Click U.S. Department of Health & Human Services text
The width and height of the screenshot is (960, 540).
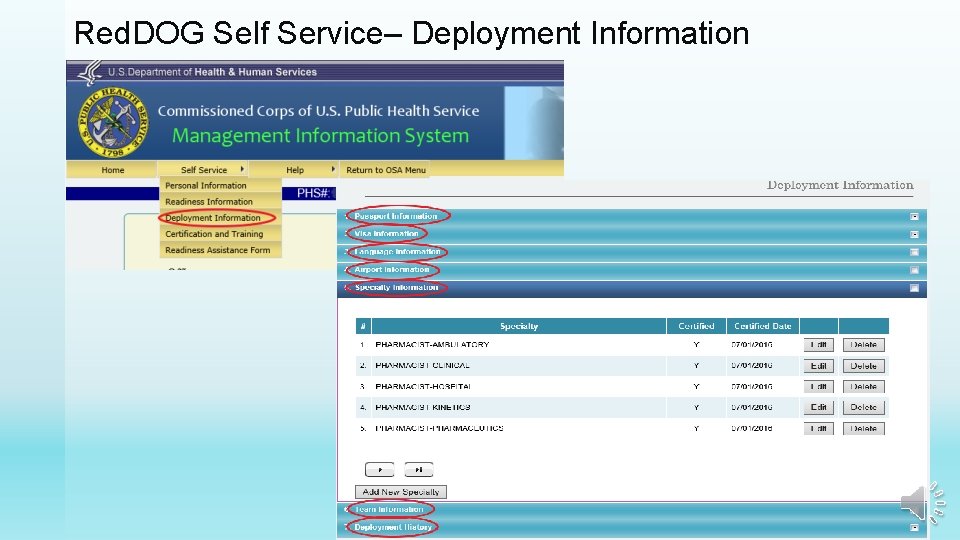(x=212, y=72)
